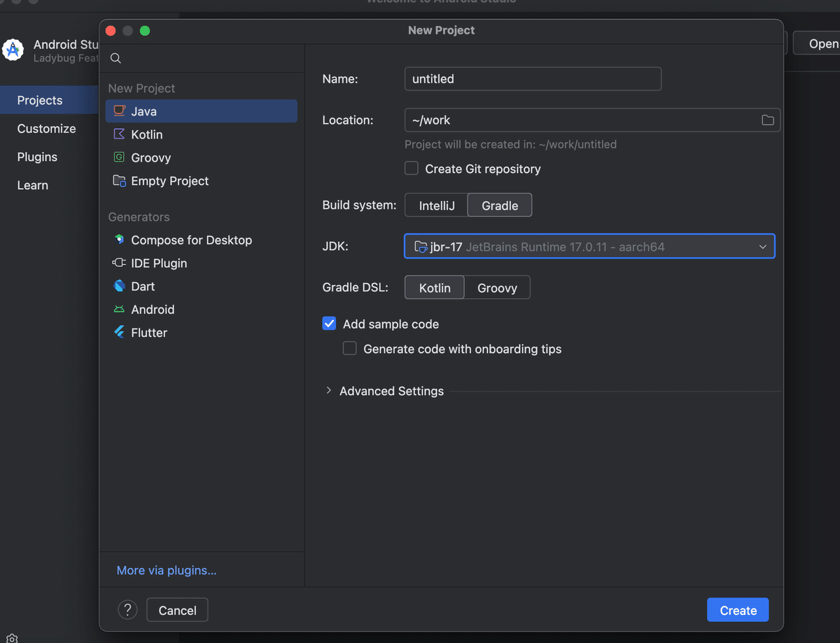
Task: Click the Generators section header
Action: click(139, 216)
